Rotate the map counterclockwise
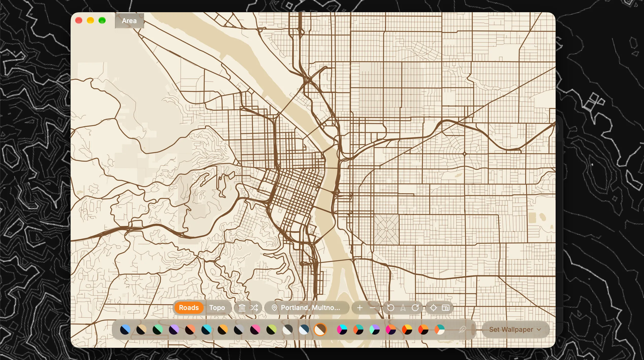 [x=391, y=308]
